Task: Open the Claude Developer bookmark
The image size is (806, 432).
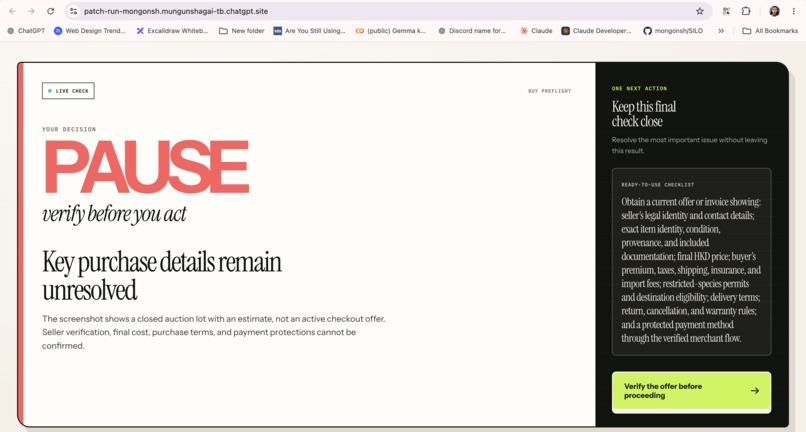Action: 597,31
